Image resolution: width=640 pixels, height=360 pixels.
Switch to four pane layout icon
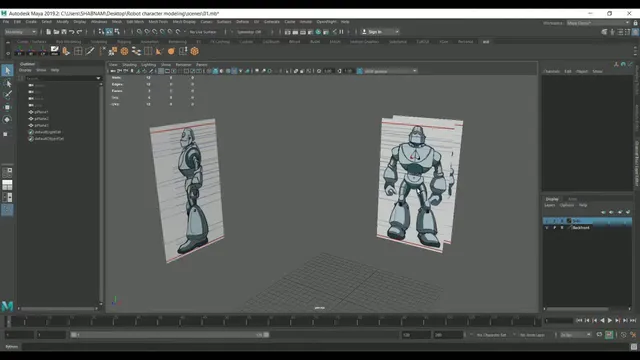coord(7,185)
